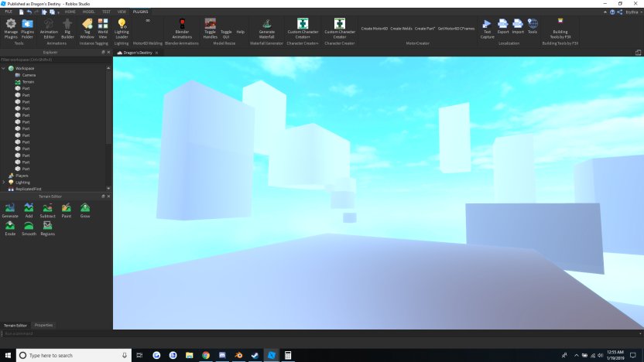The height and width of the screenshot is (362, 644).
Task: Select Camera in the Explorer
Action: [x=29, y=75]
